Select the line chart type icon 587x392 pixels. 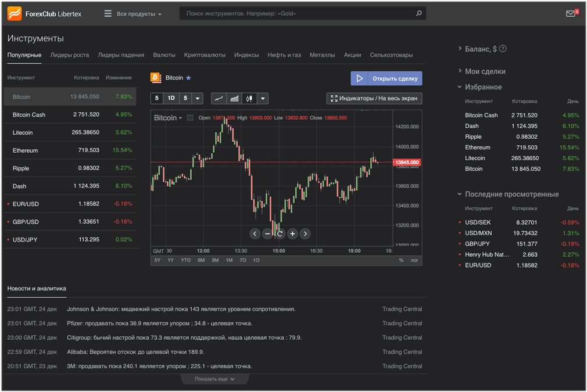click(x=219, y=99)
